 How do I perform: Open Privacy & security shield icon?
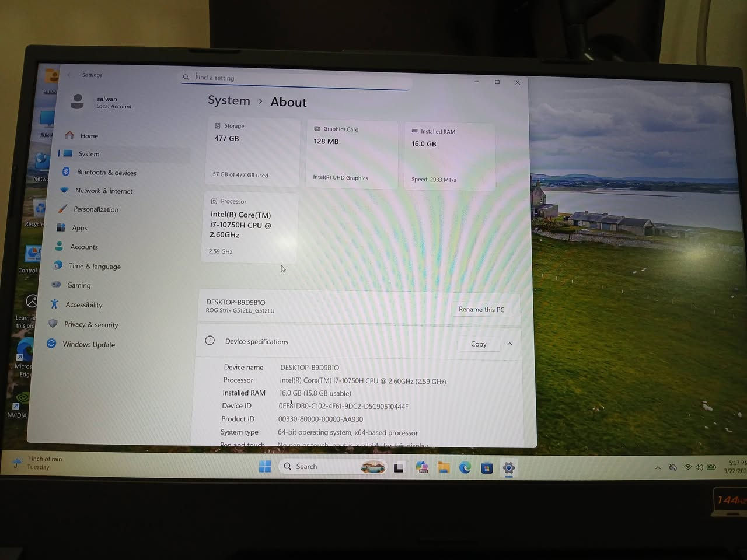click(54, 324)
